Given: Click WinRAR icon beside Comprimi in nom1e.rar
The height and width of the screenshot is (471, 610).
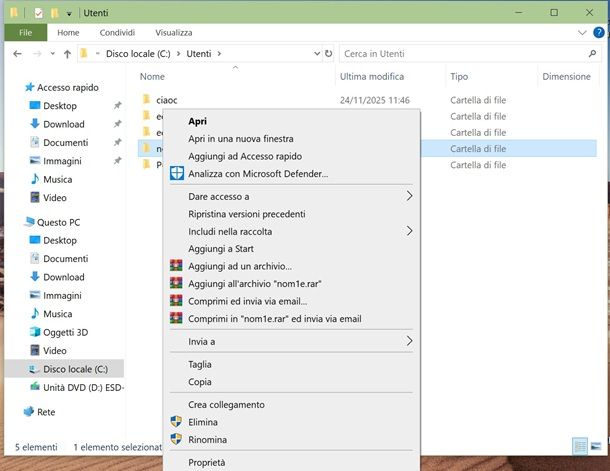Looking at the screenshot, I should tap(176, 318).
